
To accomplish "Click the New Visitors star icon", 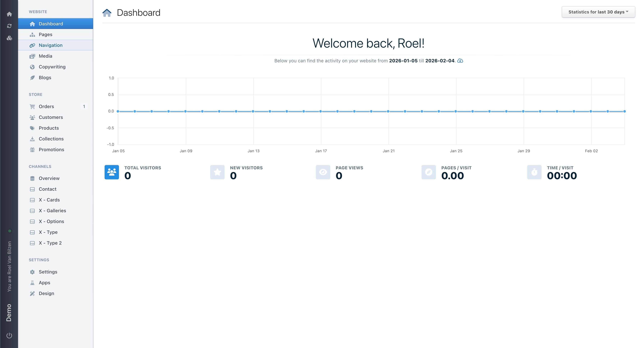I will 217,172.
